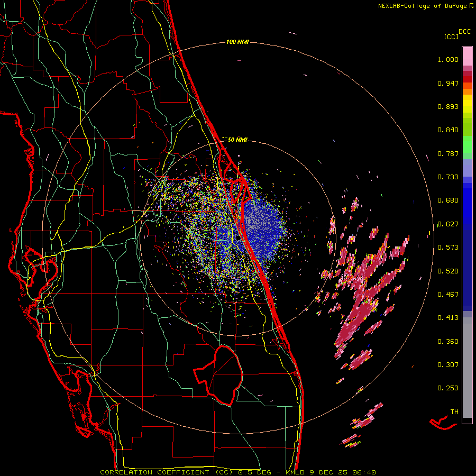This screenshot has height=476, width=476.
Task: Click the black radar site marker at map center
Action: [x=237, y=239]
